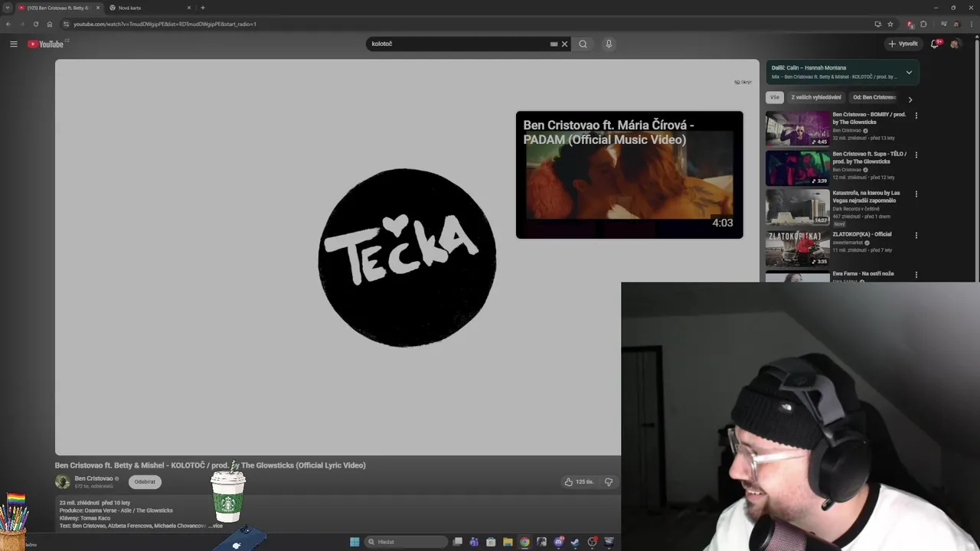Screen dimensions: 980x551
Task: Click the Tečka channel end-screen logo
Action: [407, 258]
